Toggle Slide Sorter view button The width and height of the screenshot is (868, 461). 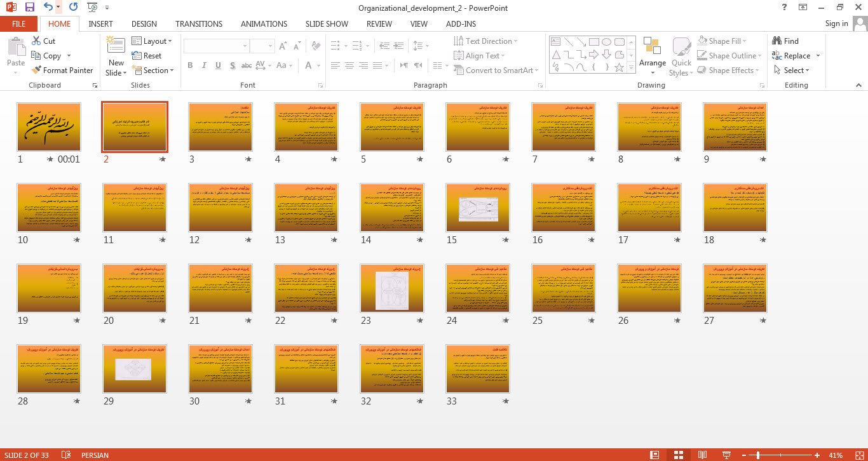pyautogui.click(x=679, y=455)
